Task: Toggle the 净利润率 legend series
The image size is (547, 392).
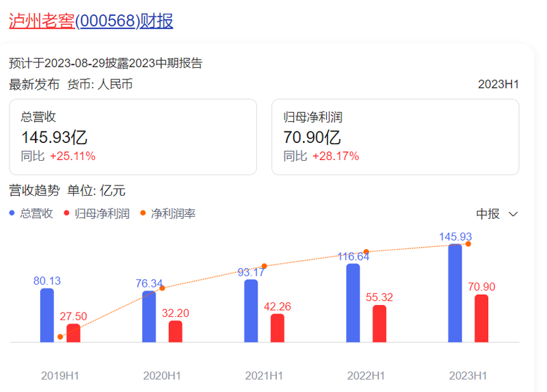Action: click(x=168, y=213)
